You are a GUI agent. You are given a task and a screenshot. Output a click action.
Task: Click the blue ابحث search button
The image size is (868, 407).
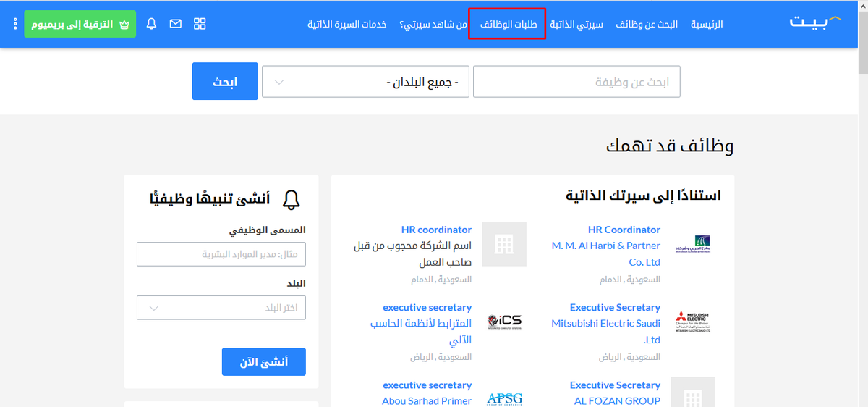(225, 81)
